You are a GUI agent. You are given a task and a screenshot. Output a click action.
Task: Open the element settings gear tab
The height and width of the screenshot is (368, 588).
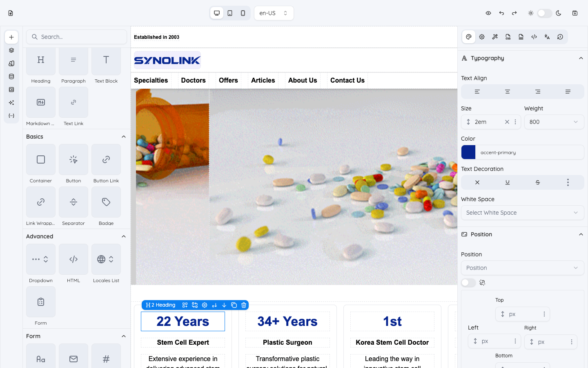pos(482,37)
